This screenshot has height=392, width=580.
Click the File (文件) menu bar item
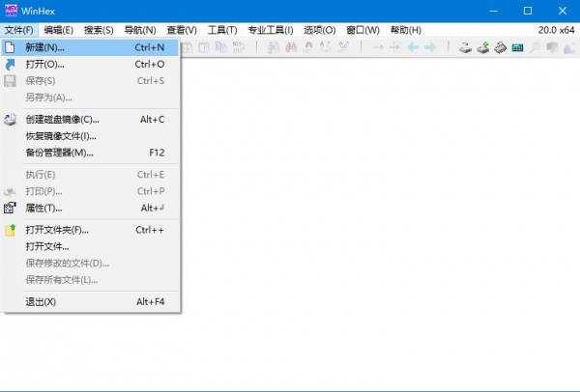point(19,30)
